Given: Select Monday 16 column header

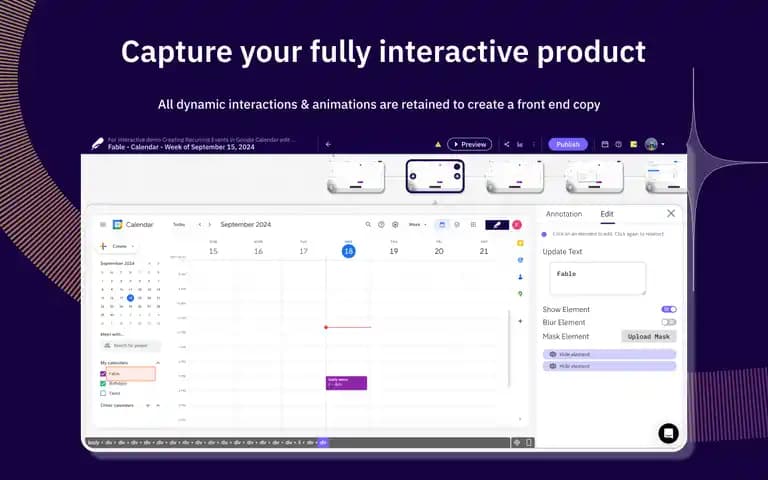Looking at the screenshot, I should click(x=259, y=248).
